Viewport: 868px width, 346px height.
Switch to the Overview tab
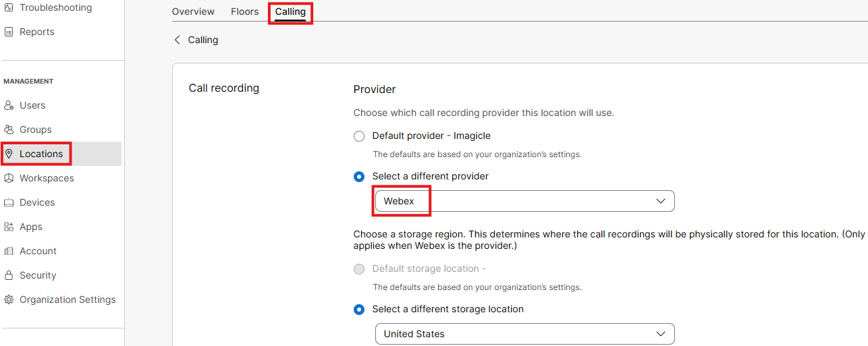pyautogui.click(x=193, y=11)
